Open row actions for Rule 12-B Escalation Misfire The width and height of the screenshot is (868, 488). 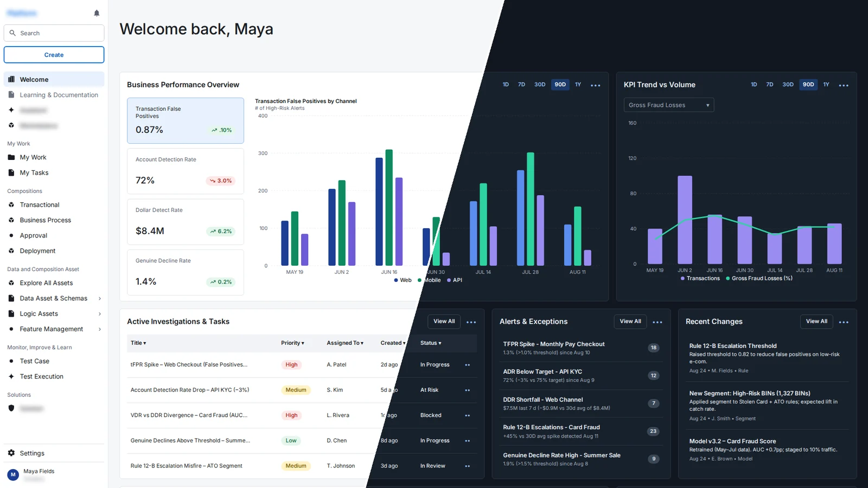click(468, 466)
